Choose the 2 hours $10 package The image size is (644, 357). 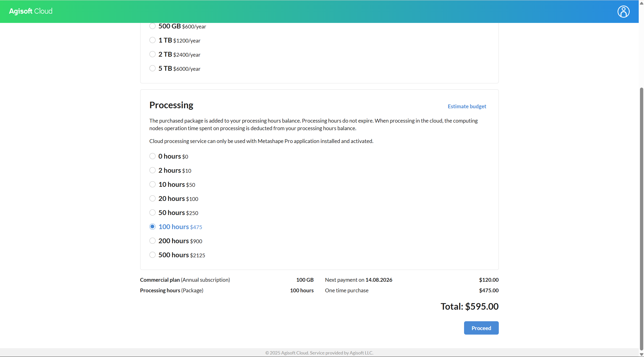(x=152, y=170)
